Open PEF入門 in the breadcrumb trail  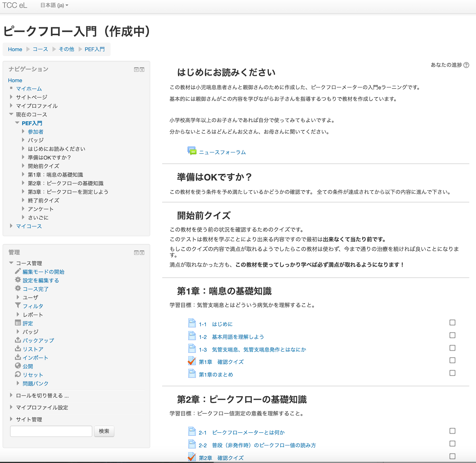[x=95, y=49]
